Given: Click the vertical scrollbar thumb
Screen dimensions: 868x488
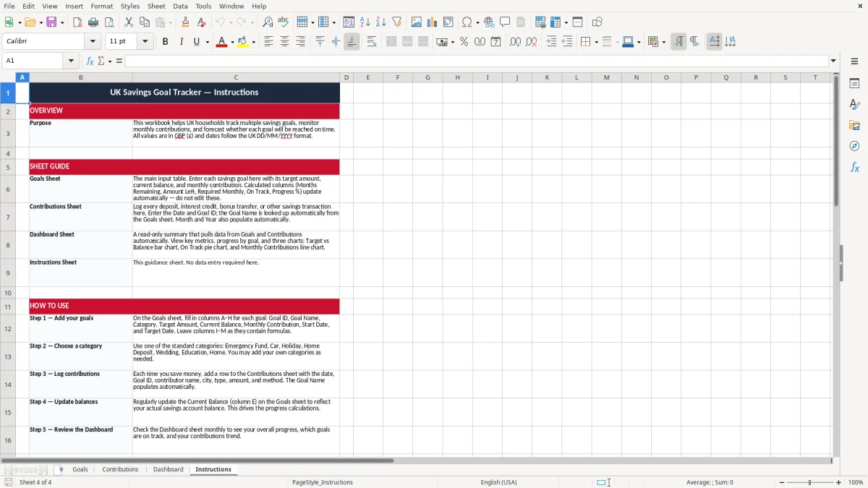Looking at the screenshot, I should pyautogui.click(x=836, y=140).
